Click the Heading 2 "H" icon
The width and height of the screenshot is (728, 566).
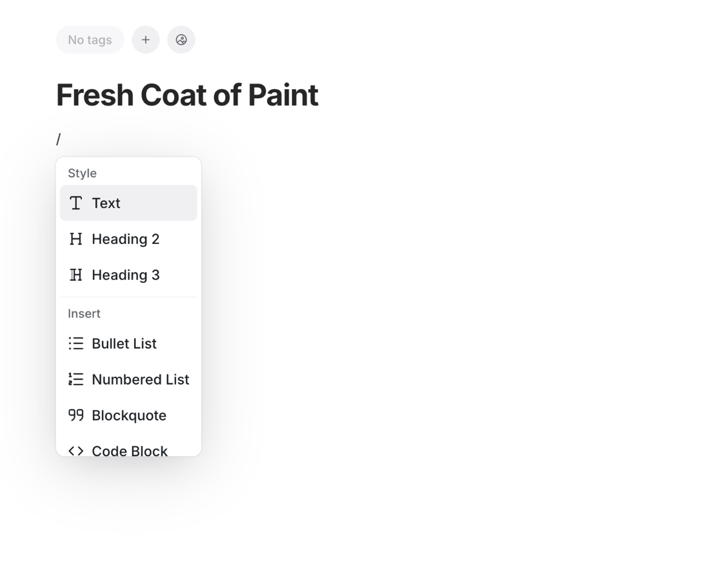tap(76, 239)
